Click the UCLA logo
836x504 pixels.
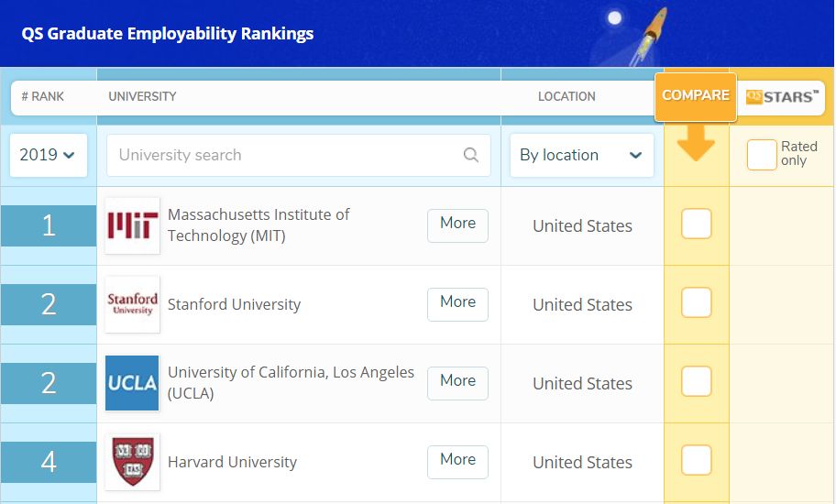(x=132, y=383)
